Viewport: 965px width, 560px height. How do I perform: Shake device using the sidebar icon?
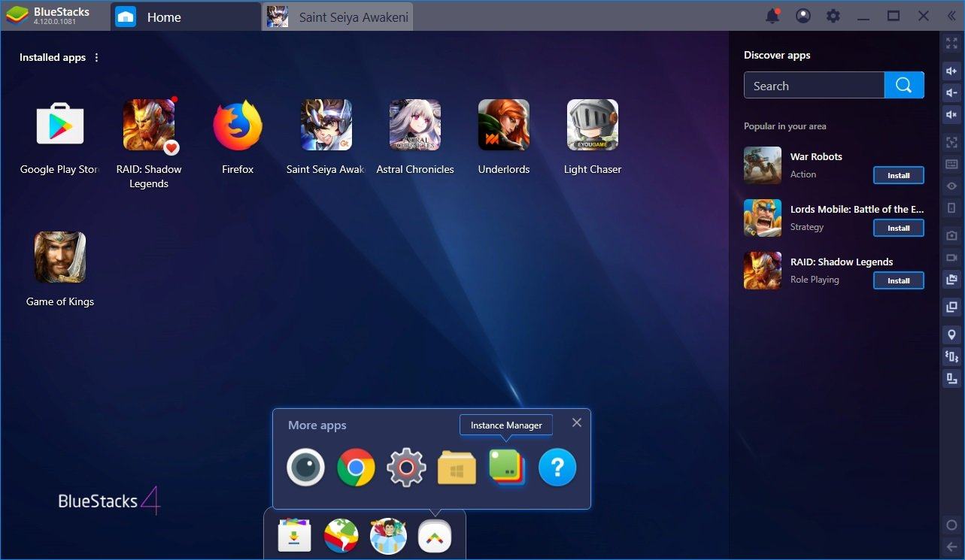tap(951, 356)
